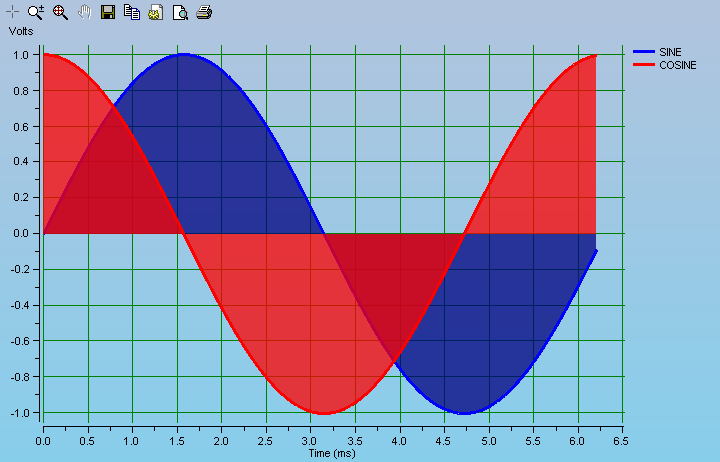
Task: Click the Volts y-axis title
Action: coord(21,31)
